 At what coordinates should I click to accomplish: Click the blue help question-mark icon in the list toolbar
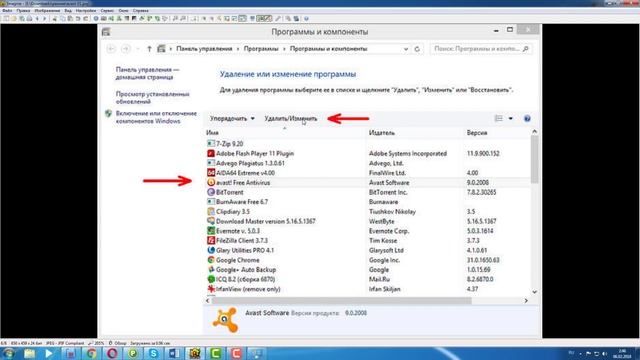[x=527, y=118]
